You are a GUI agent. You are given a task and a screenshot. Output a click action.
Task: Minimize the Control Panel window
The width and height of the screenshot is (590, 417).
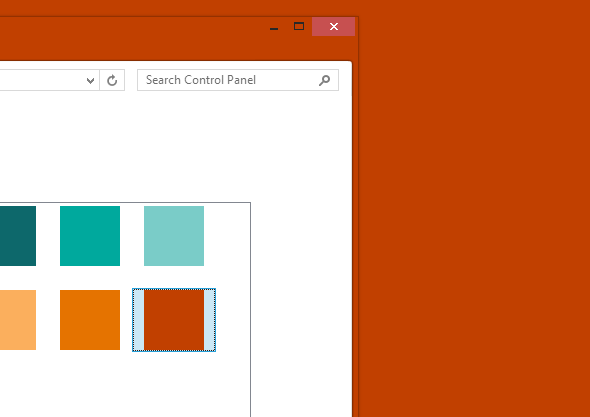tap(274, 27)
